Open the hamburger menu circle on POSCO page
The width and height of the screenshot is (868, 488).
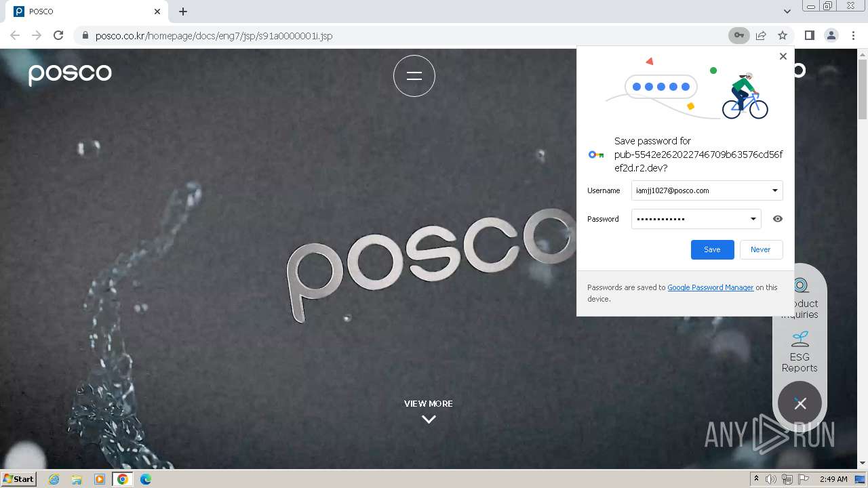414,76
